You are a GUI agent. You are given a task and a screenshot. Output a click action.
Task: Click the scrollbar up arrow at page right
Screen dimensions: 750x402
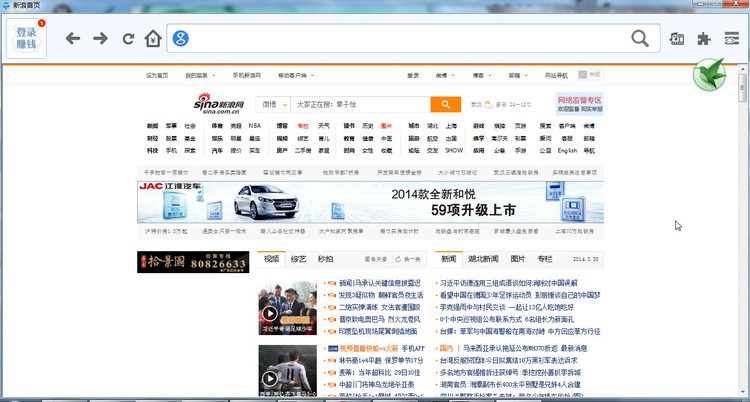(742, 69)
